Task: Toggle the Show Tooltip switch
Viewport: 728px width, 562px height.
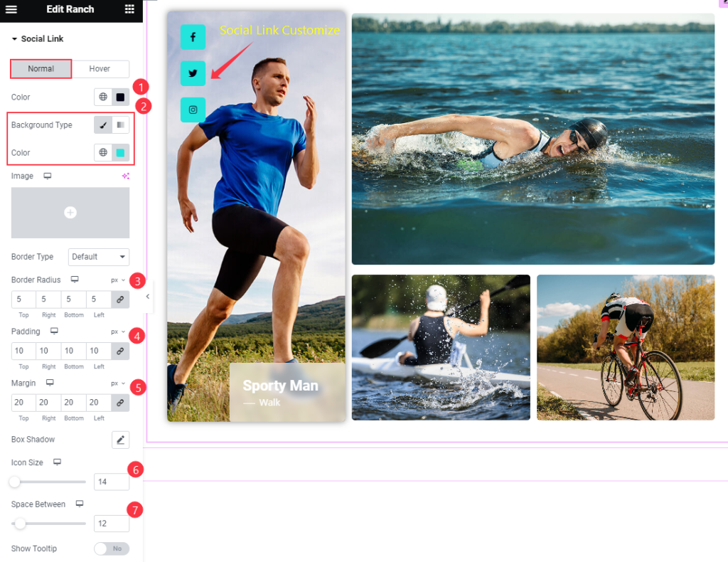Action: point(112,548)
